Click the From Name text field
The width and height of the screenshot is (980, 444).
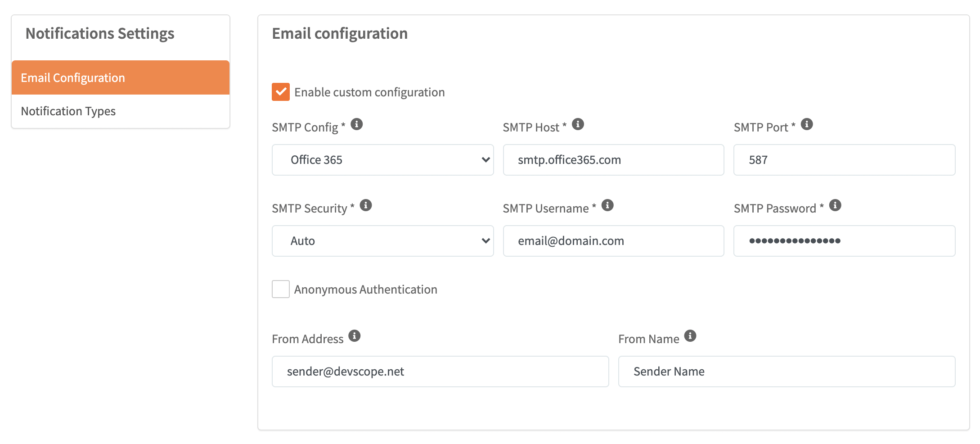pyautogui.click(x=787, y=372)
